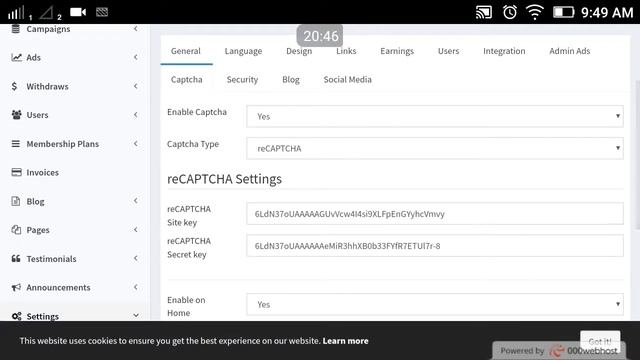Switch to the General tab
The image size is (640, 360).
coord(186,51)
